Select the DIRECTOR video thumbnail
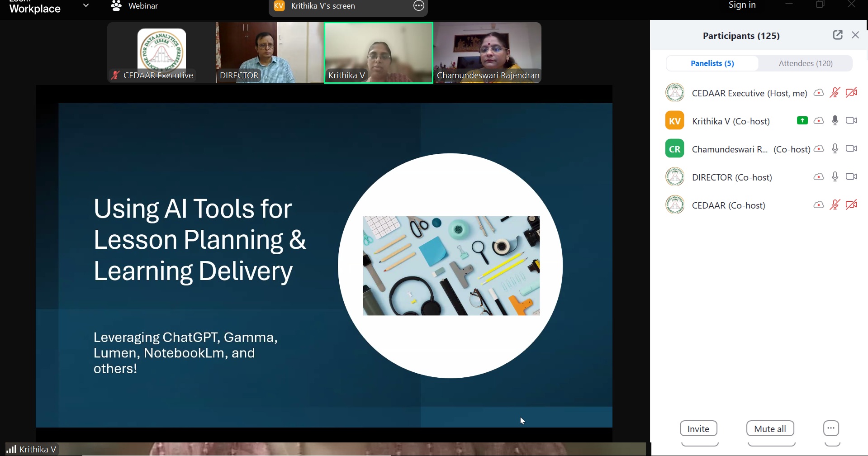 [x=270, y=52]
